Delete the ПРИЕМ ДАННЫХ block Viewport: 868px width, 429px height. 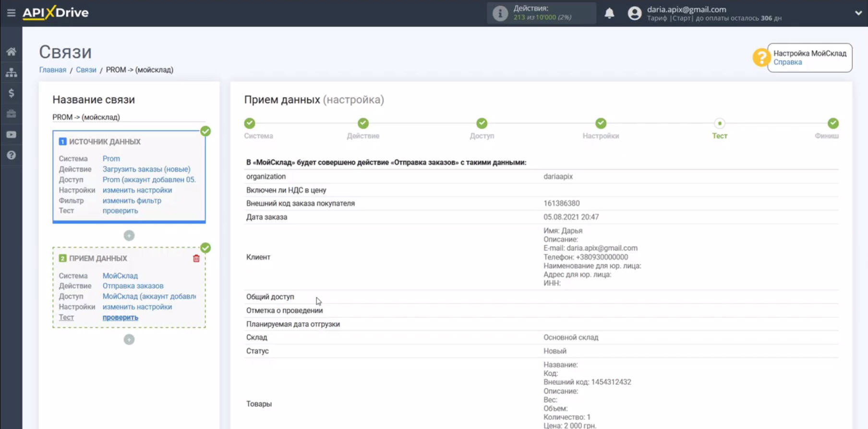tap(196, 259)
